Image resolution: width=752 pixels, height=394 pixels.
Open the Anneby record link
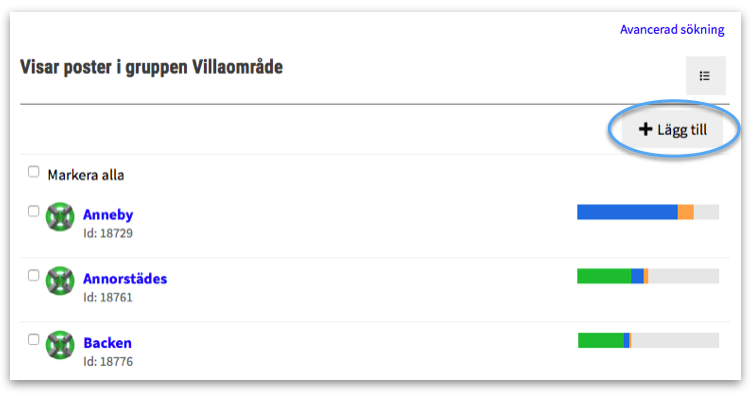pyautogui.click(x=108, y=215)
